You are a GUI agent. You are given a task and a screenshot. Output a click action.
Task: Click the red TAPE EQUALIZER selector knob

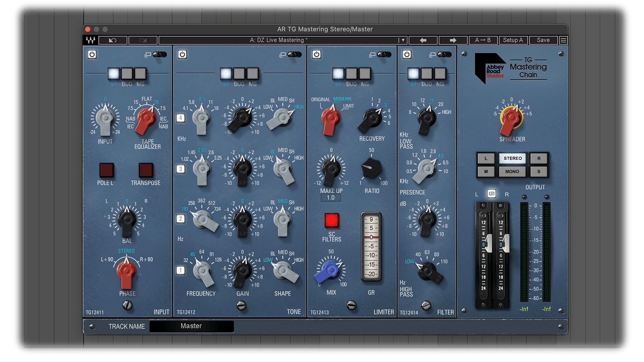click(146, 120)
